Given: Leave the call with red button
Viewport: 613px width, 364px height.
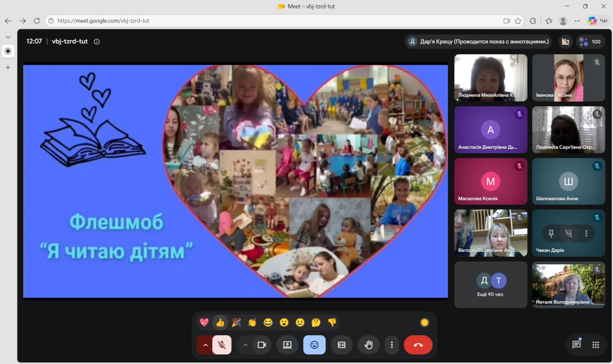Looking at the screenshot, I should tap(418, 345).
